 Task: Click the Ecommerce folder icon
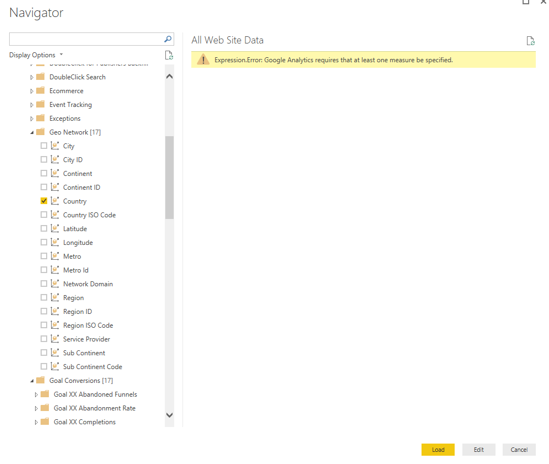41,91
